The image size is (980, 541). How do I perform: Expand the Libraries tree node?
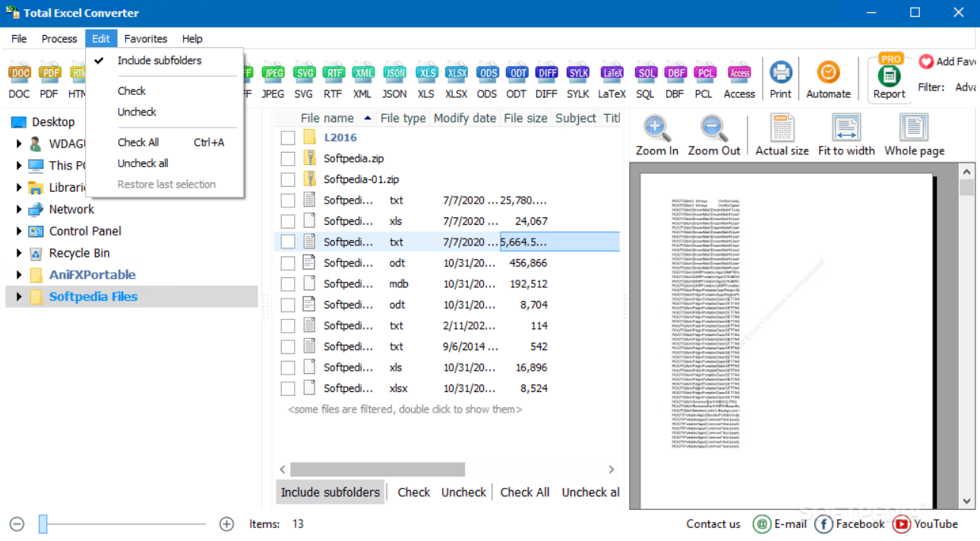click(x=19, y=187)
